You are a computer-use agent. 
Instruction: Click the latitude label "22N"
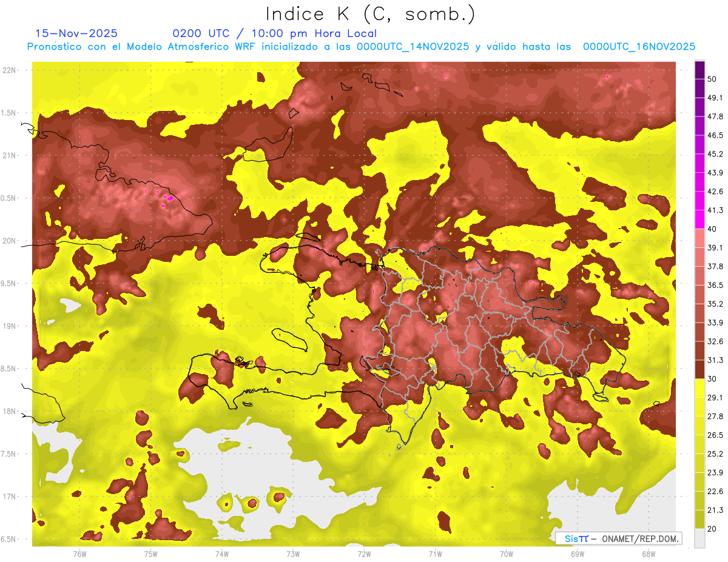click(x=10, y=70)
